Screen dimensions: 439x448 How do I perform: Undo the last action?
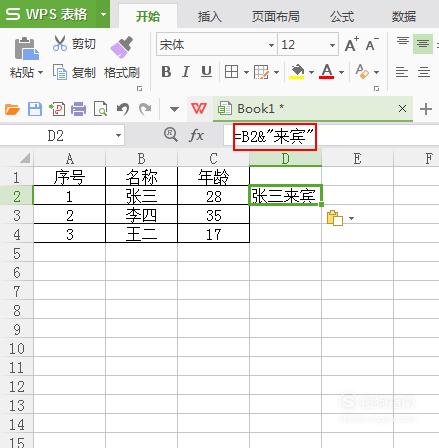(123, 109)
